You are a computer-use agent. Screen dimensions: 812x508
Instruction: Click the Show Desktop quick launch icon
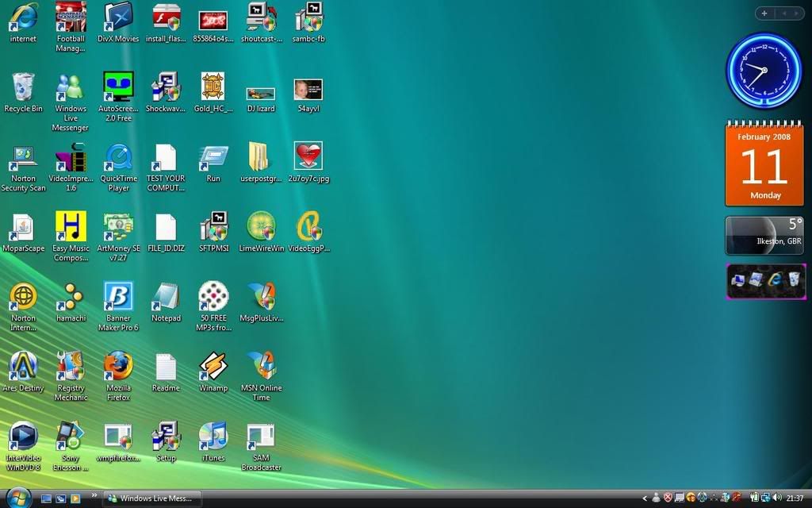pyautogui.click(x=46, y=498)
